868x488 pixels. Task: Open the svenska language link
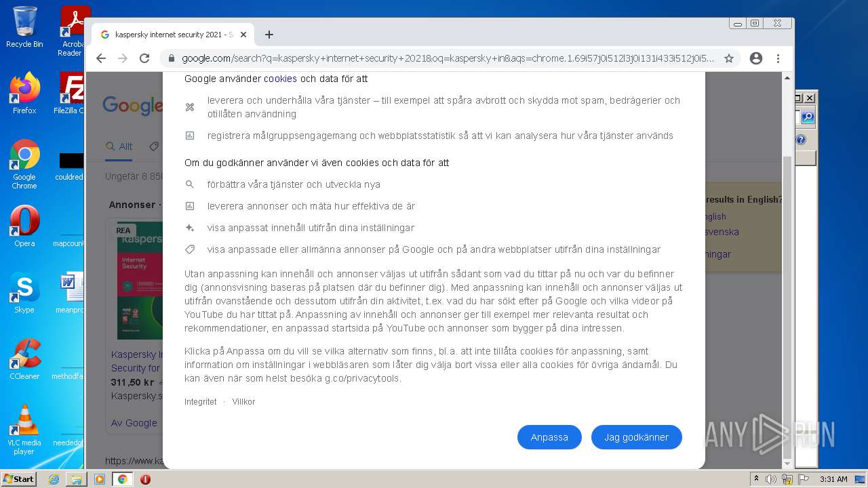pos(722,232)
